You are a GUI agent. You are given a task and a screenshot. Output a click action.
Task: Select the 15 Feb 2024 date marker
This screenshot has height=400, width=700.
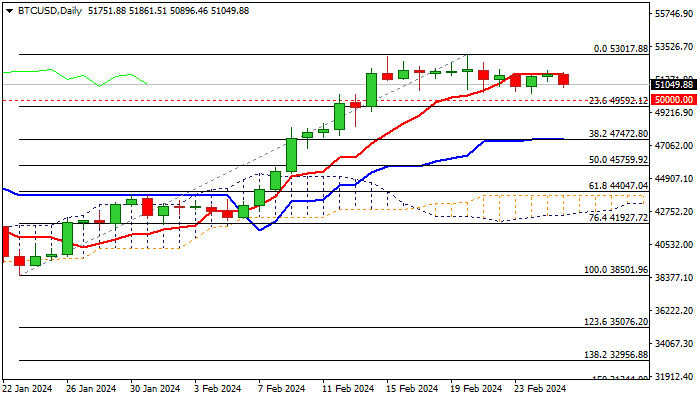tap(409, 388)
